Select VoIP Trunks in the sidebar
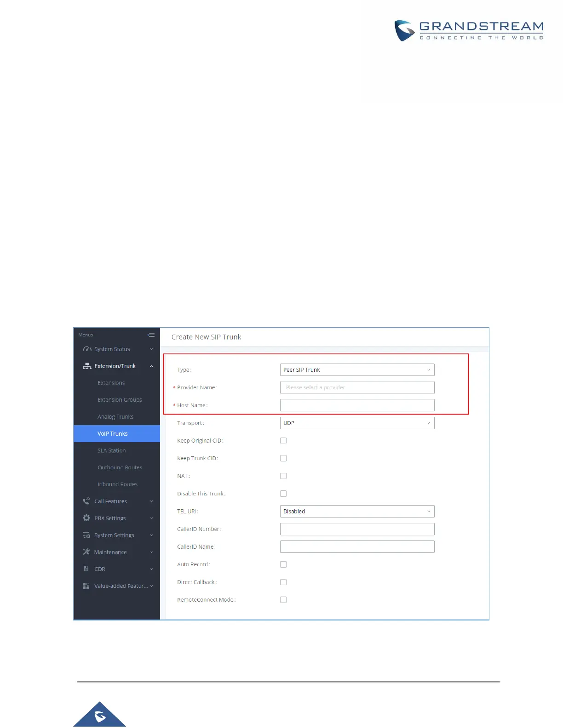This screenshot has width=563, height=728. 117,434
